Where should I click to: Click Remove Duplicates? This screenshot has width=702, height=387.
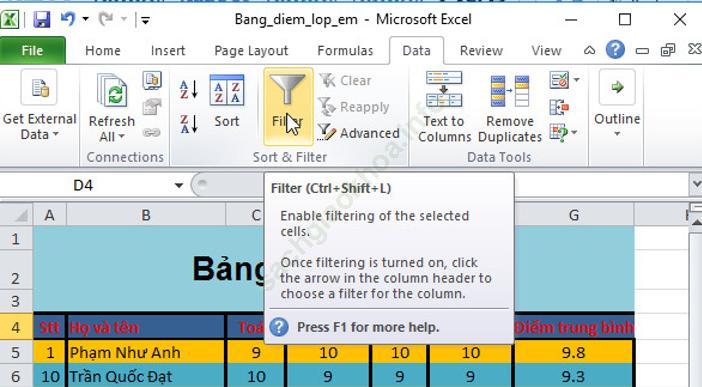click(x=510, y=107)
